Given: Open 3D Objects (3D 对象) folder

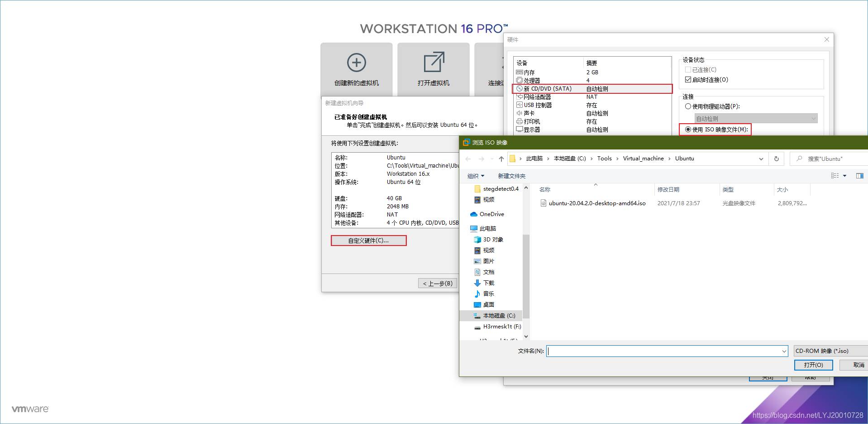Looking at the screenshot, I should click(x=488, y=239).
